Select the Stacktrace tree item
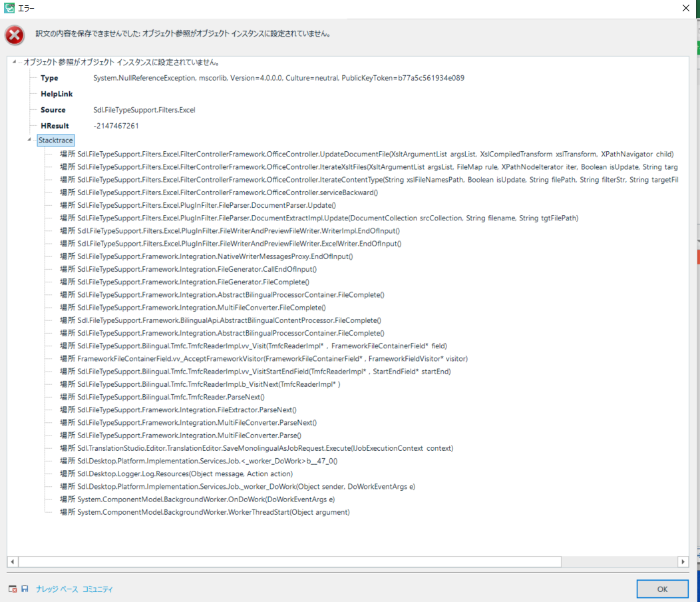 [55, 141]
